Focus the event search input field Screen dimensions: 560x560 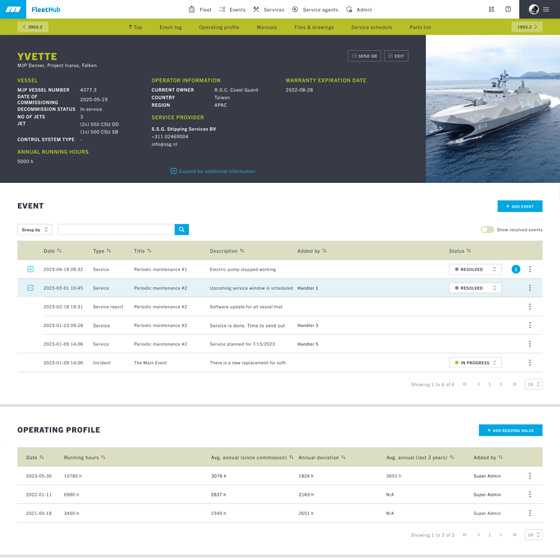[x=116, y=229]
